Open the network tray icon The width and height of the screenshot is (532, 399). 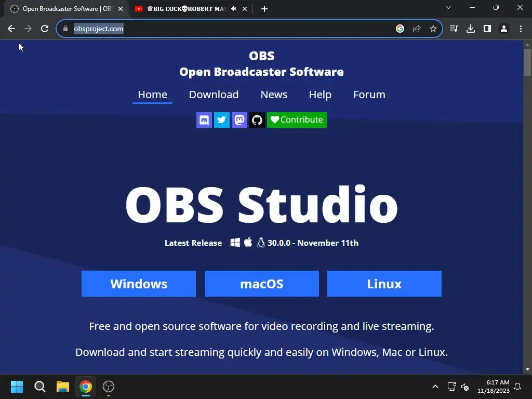tap(451, 387)
